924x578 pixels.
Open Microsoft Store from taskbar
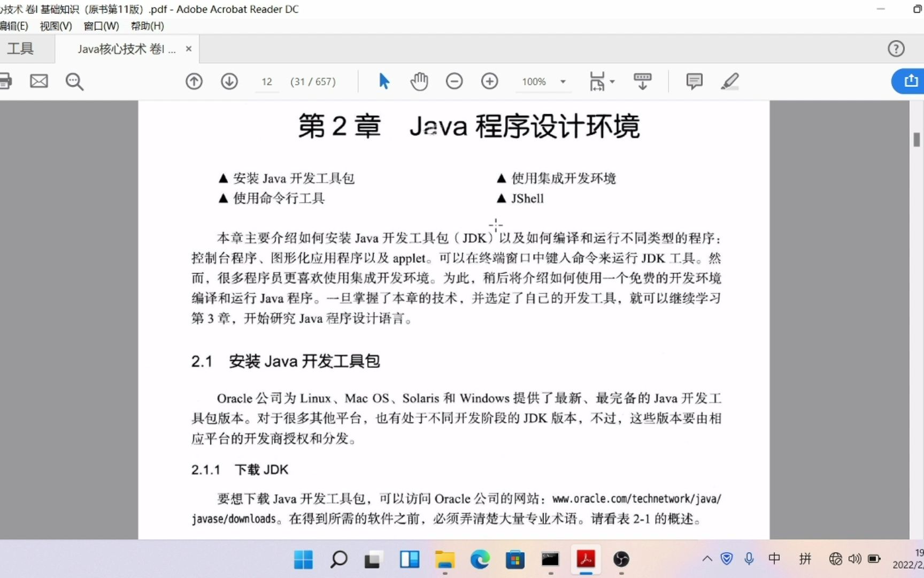515,559
